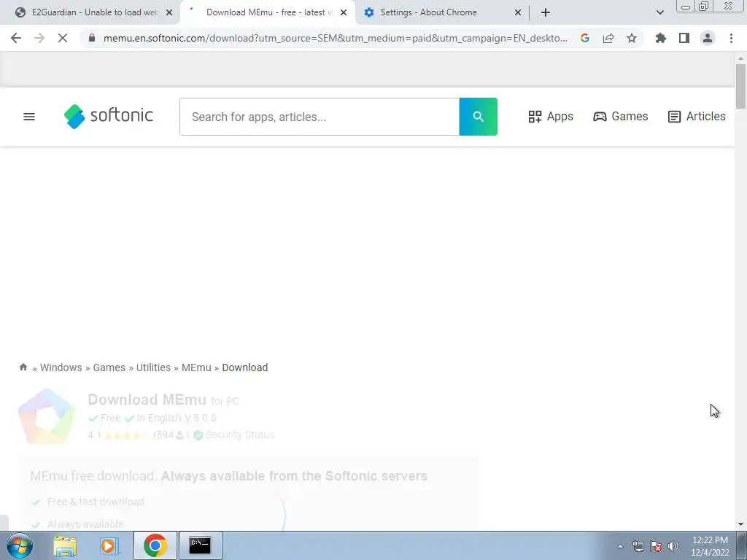Click the URL address bar
The width and height of the screenshot is (747, 560).
point(335,38)
